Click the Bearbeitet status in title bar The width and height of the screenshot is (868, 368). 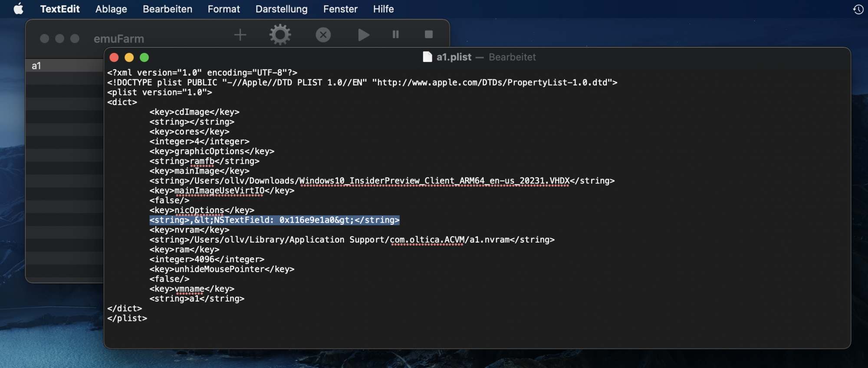(512, 57)
